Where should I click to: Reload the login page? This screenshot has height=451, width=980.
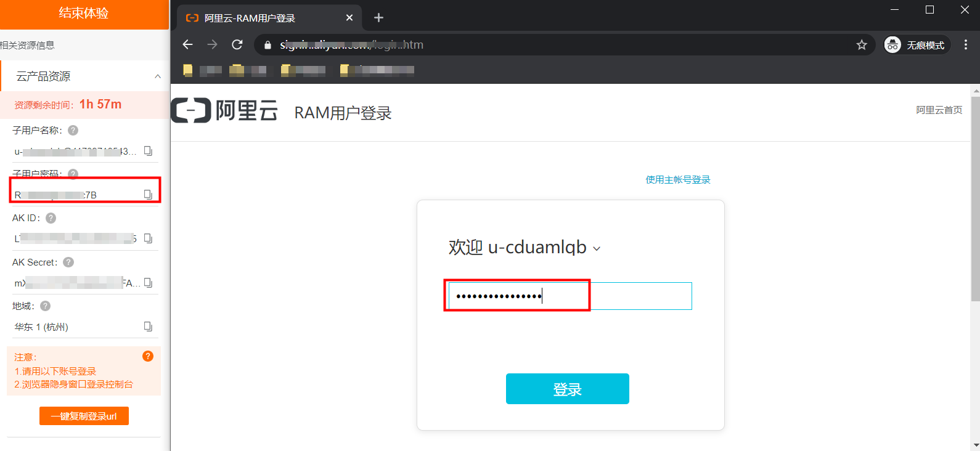(x=237, y=44)
